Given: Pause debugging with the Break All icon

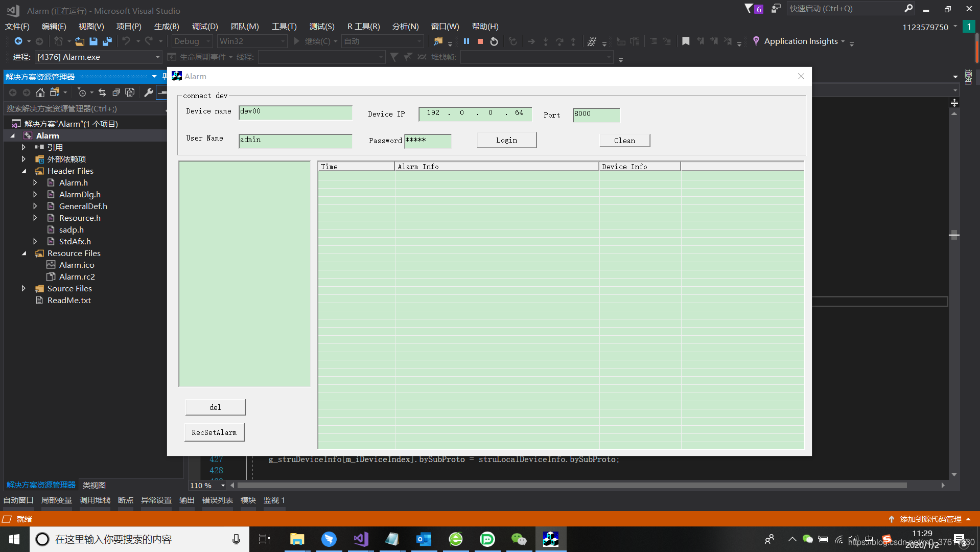Looking at the screenshot, I should point(466,41).
